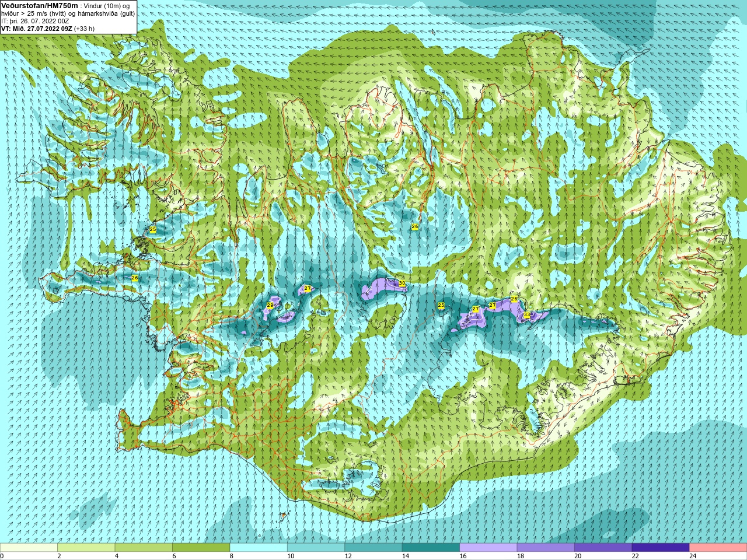Click the 10–12 turquoise legend swatch
The height and width of the screenshot is (560, 747).
pos(316,547)
